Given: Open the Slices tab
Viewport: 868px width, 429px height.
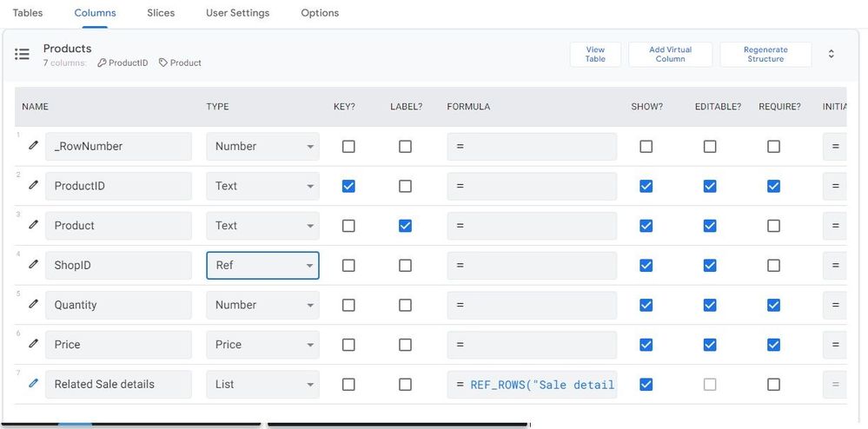Looking at the screenshot, I should tap(161, 13).
